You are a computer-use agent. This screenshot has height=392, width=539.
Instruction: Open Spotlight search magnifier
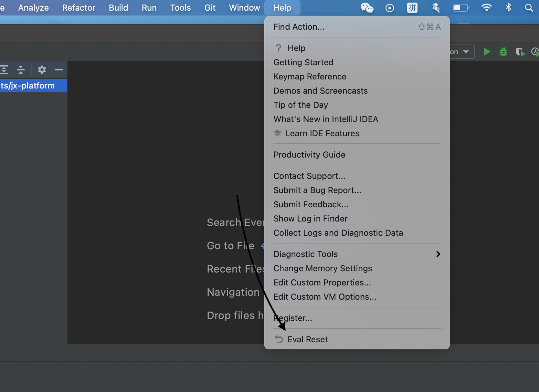coord(529,8)
